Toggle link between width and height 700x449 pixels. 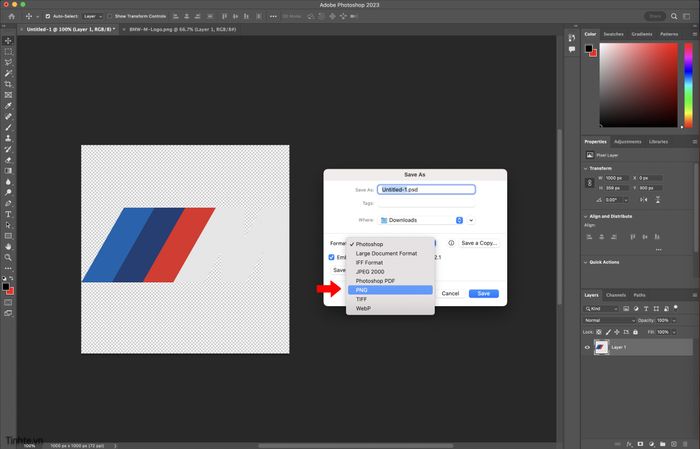(x=589, y=183)
